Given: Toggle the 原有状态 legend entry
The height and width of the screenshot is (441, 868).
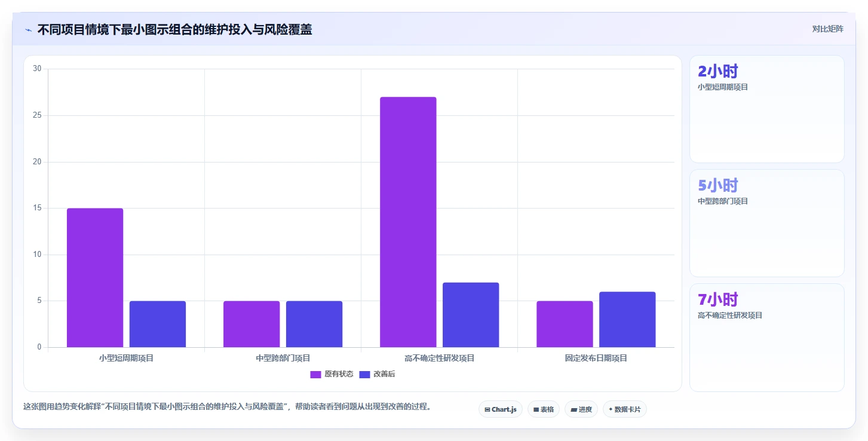Looking at the screenshot, I should tap(332, 374).
